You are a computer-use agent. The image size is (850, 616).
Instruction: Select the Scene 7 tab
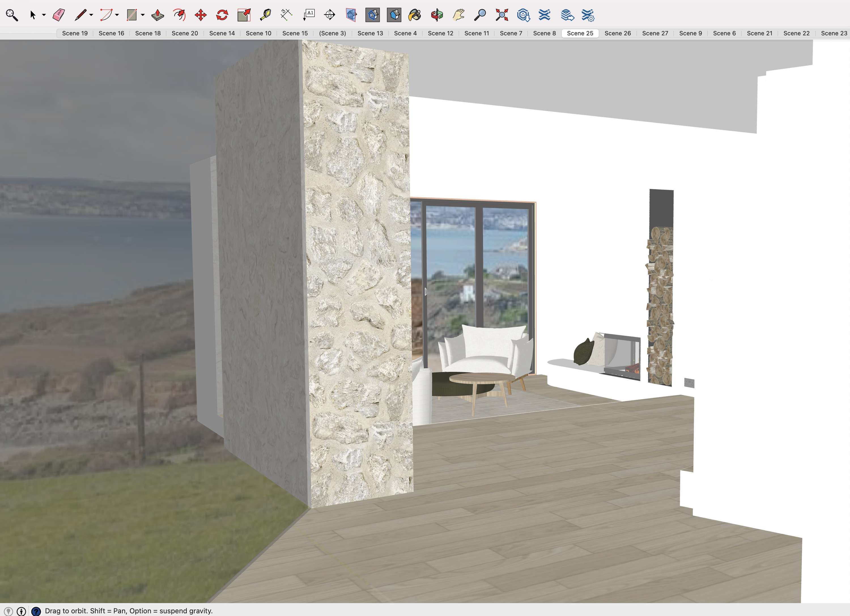511,33
